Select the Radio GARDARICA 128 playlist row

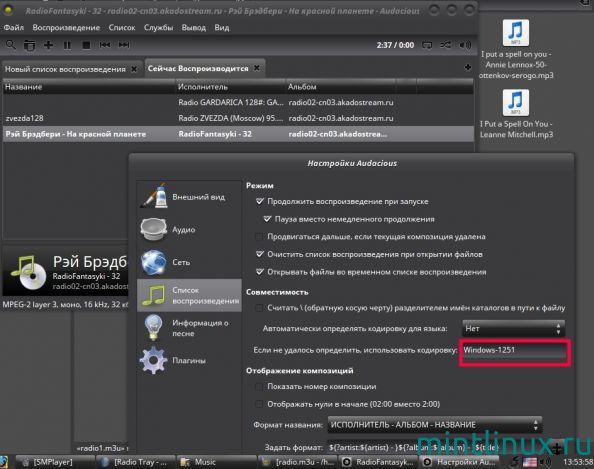(238, 102)
